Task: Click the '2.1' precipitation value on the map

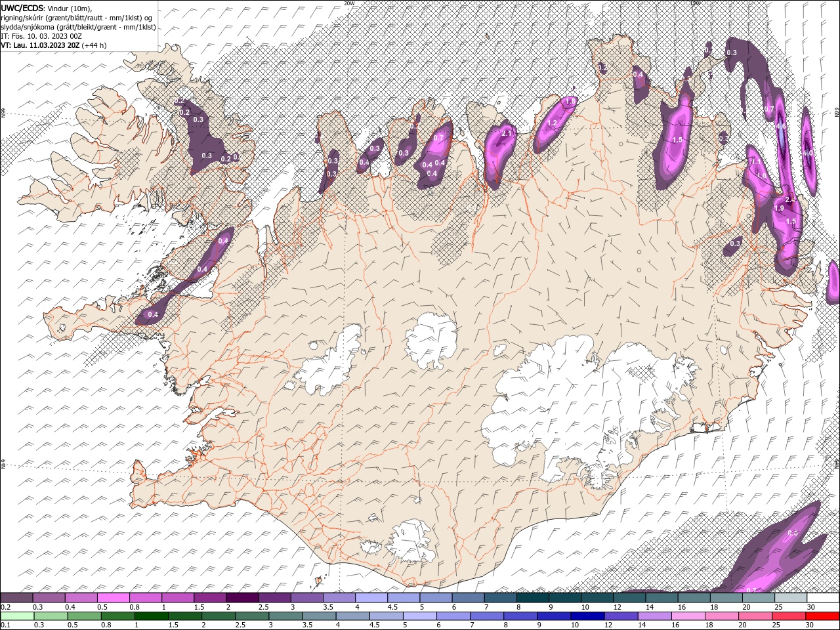Action: [x=506, y=133]
